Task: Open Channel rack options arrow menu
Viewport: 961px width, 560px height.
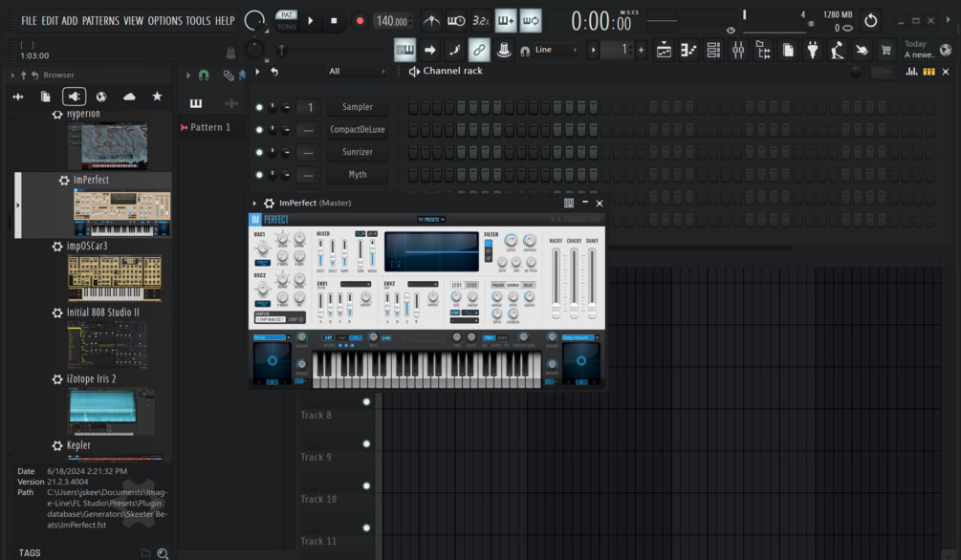Action: pyautogui.click(x=257, y=71)
